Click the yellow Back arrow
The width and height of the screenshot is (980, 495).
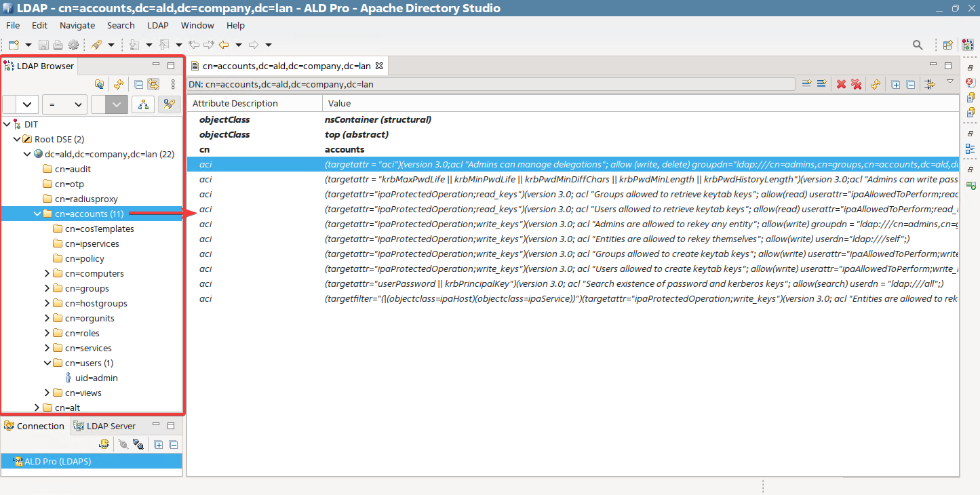(224, 45)
